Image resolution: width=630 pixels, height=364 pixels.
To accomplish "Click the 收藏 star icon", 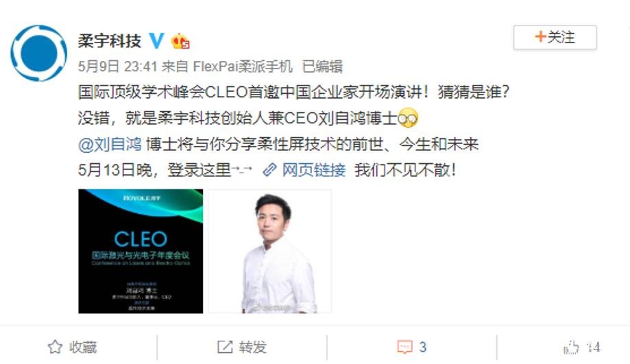I will tap(55, 347).
